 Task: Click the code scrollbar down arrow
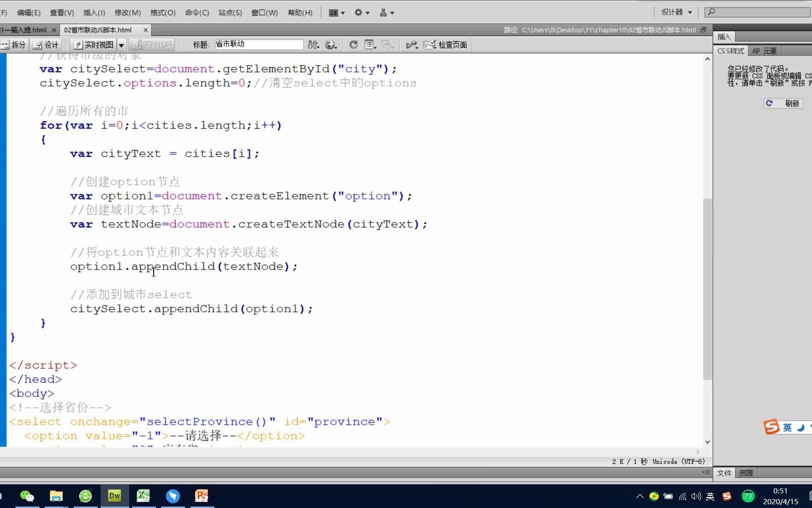(707, 442)
